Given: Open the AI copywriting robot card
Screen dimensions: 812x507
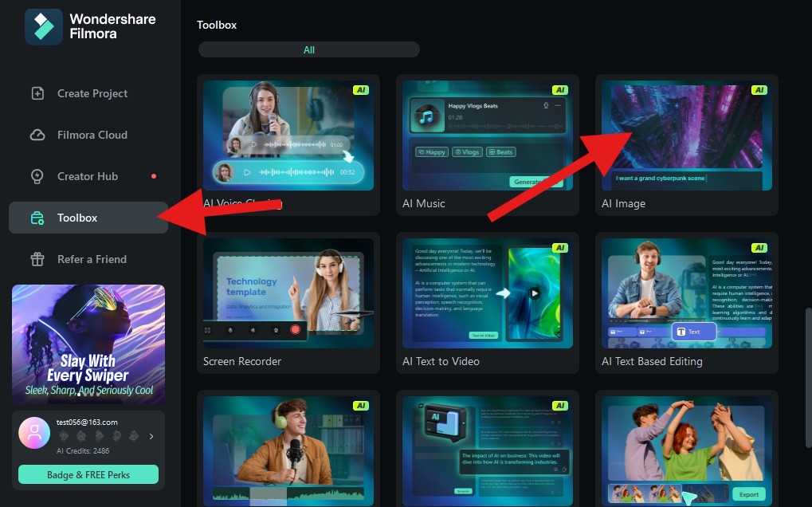Looking at the screenshot, I should pos(488,449).
